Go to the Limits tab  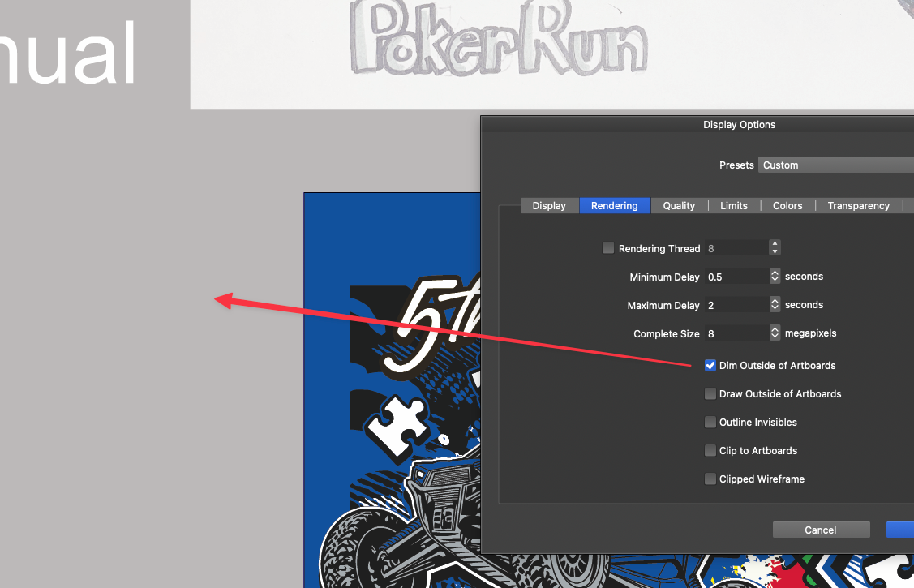point(734,206)
